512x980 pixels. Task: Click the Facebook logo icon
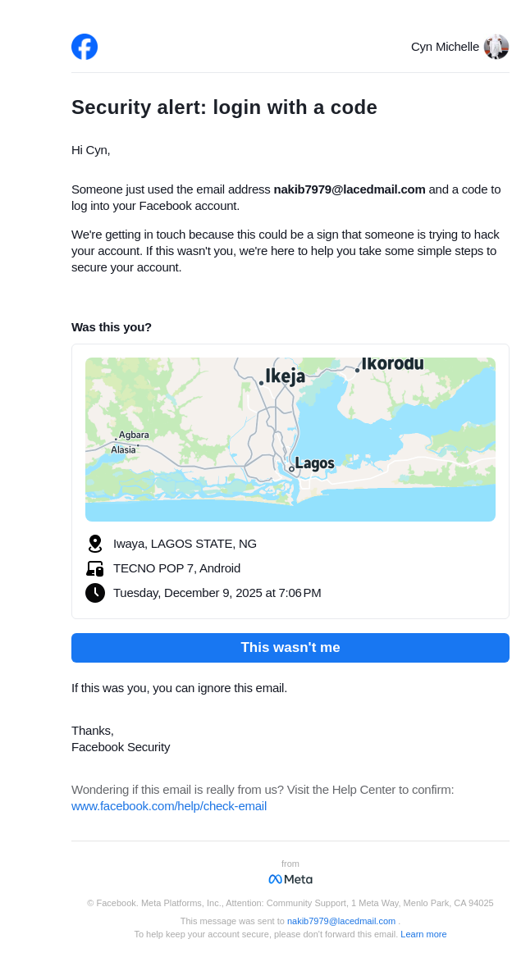pyautogui.click(x=85, y=47)
